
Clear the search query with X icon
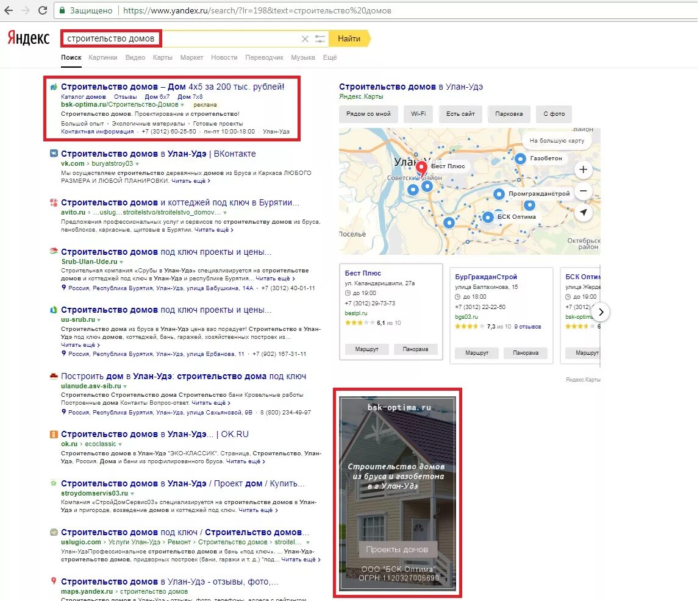[x=305, y=39]
